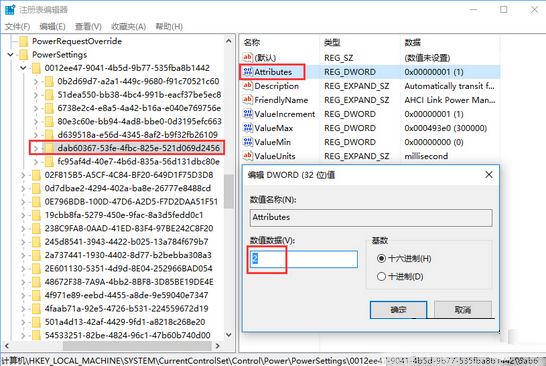Select the 4f971e89-eebd key
Screen dimensions: 546x366
126,295
